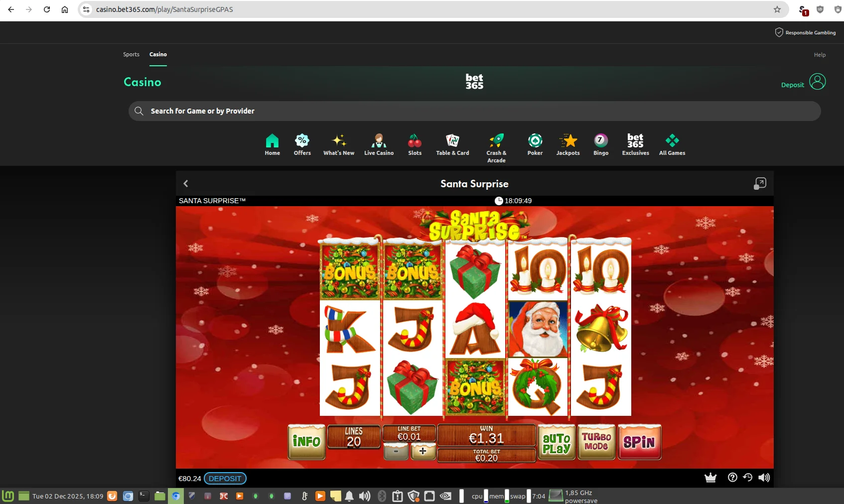Click the crown icon in game footer
This screenshot has width=844, height=504.
point(710,478)
